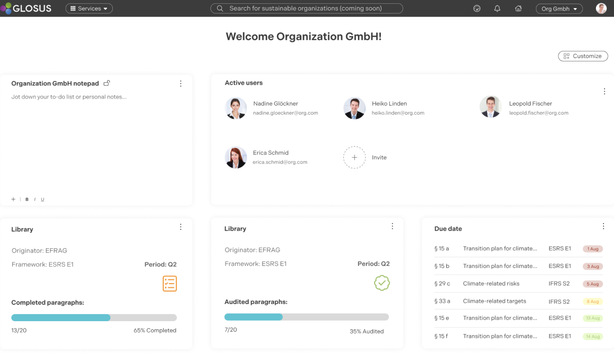This screenshot has height=364, width=614.
Task: Click the IFRS S2 label in § 29 c row
Action: [x=559, y=284]
